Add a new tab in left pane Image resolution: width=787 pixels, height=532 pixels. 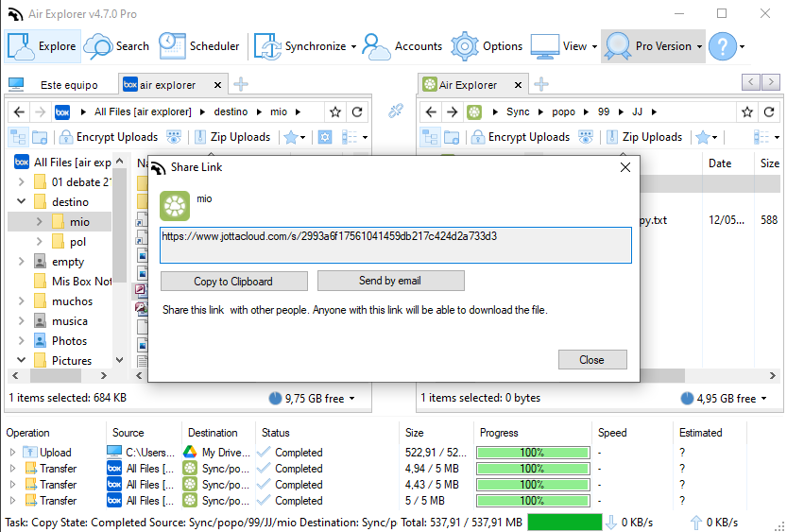pos(241,84)
